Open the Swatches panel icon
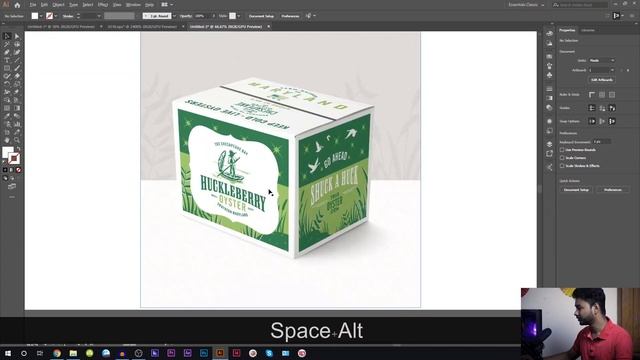The image size is (640, 360). pos(549,56)
